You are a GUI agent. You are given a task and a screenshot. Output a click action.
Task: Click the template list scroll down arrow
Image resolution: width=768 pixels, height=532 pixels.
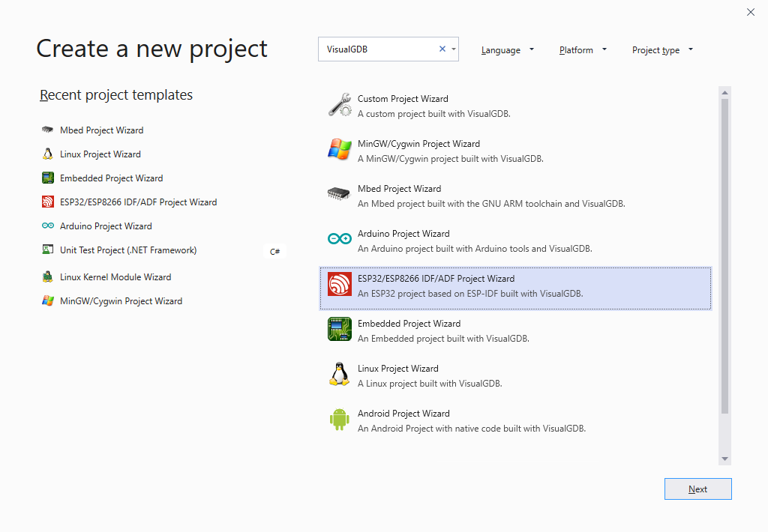tap(725, 459)
